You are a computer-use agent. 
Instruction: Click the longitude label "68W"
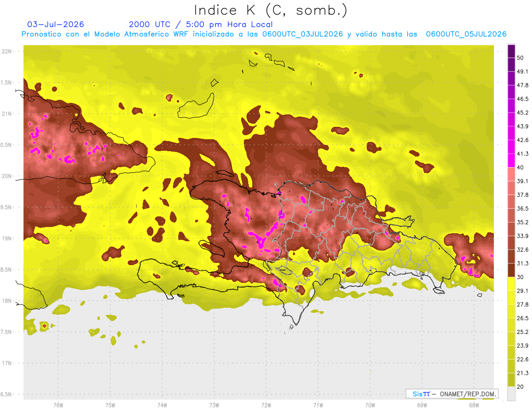pos(474,405)
